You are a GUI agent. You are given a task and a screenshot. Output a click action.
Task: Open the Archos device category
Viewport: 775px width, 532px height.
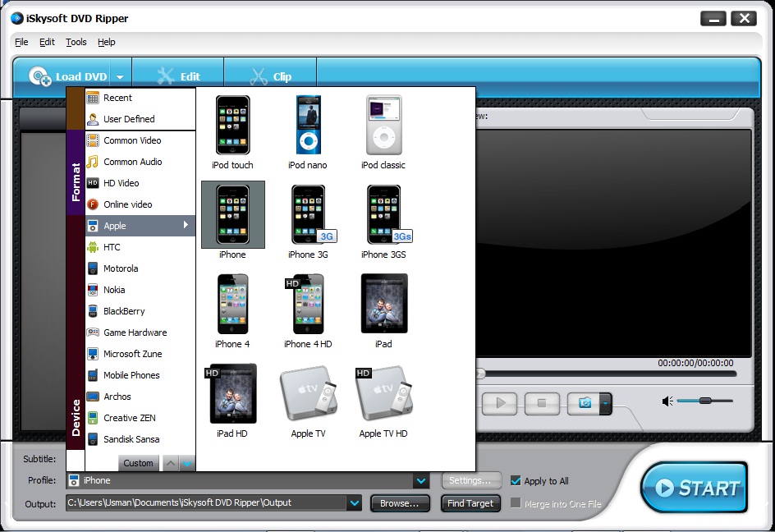tap(140, 396)
